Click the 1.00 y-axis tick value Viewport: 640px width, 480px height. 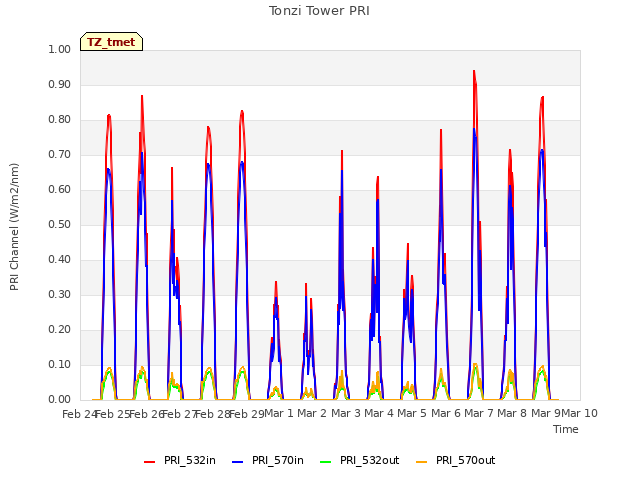point(60,49)
